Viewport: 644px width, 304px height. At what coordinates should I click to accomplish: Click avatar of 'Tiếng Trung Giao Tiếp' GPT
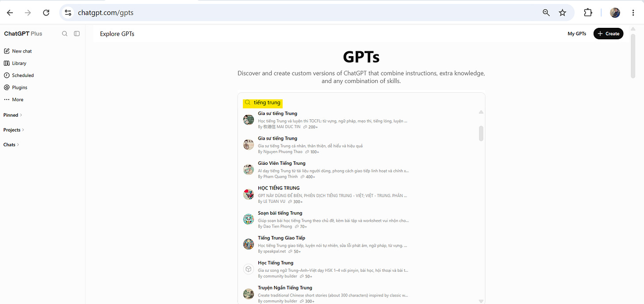(x=249, y=244)
